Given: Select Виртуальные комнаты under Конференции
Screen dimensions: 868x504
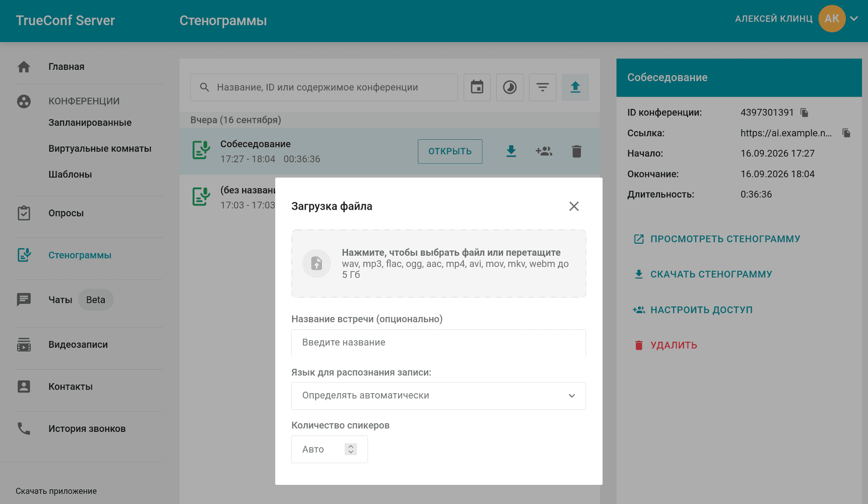Looking at the screenshot, I should (100, 149).
